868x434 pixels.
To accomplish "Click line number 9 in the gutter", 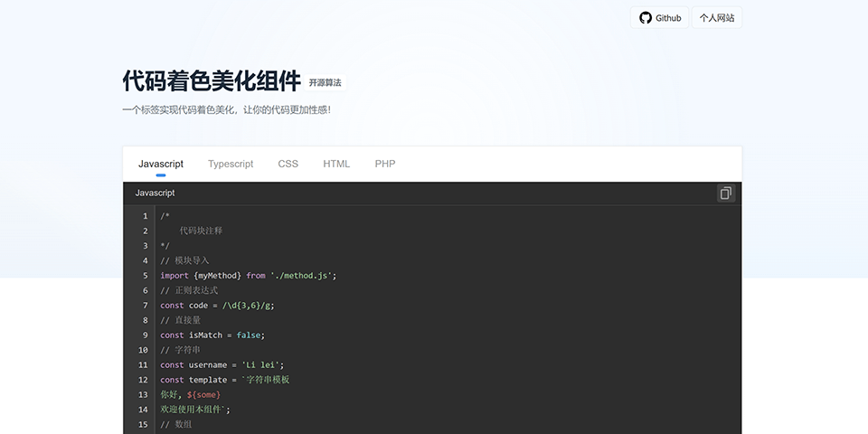I will click(x=145, y=335).
